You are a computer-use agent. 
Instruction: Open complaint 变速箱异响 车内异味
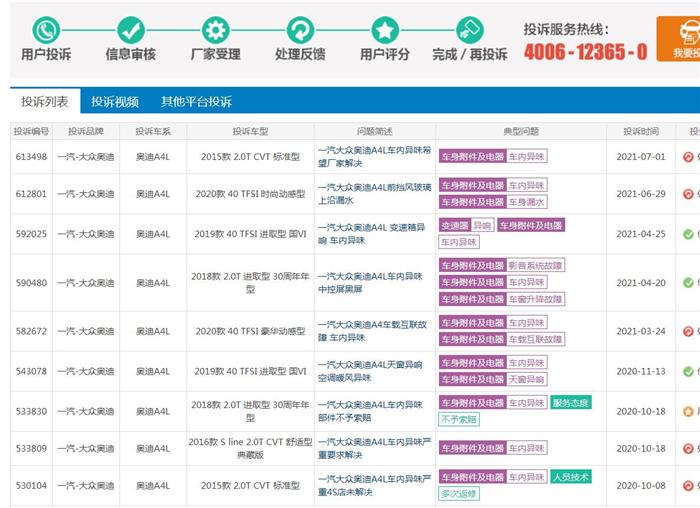[371, 234]
